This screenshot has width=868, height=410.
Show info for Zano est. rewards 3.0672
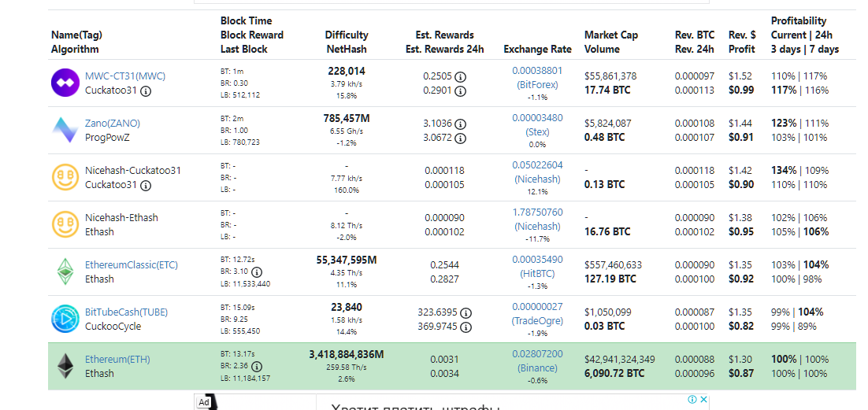pos(460,138)
